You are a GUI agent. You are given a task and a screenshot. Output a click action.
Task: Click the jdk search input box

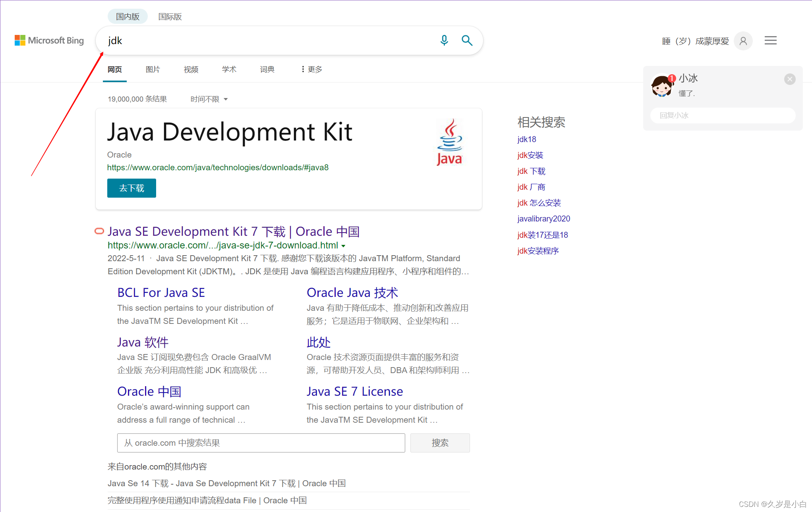tap(270, 40)
